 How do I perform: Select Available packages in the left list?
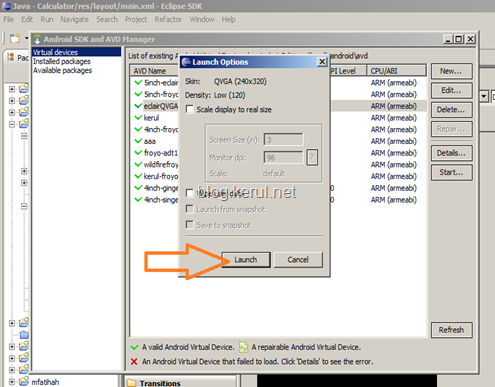click(62, 70)
